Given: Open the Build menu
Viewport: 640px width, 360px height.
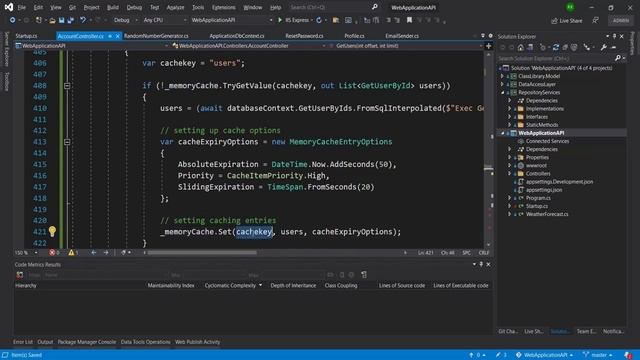Looking at the screenshot, I should coord(113,7).
